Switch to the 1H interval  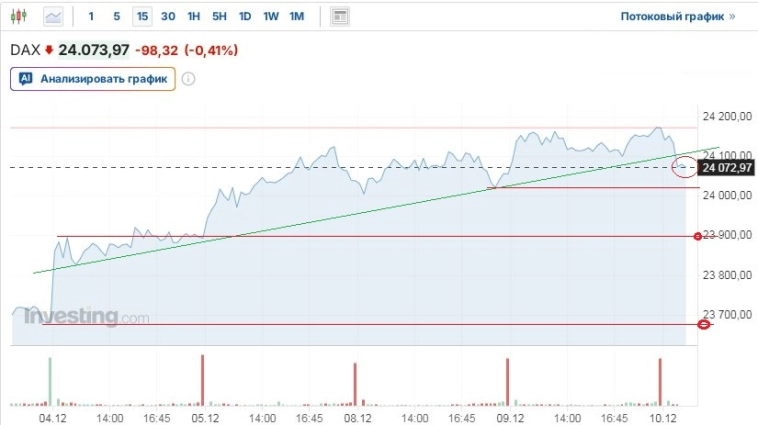click(194, 16)
